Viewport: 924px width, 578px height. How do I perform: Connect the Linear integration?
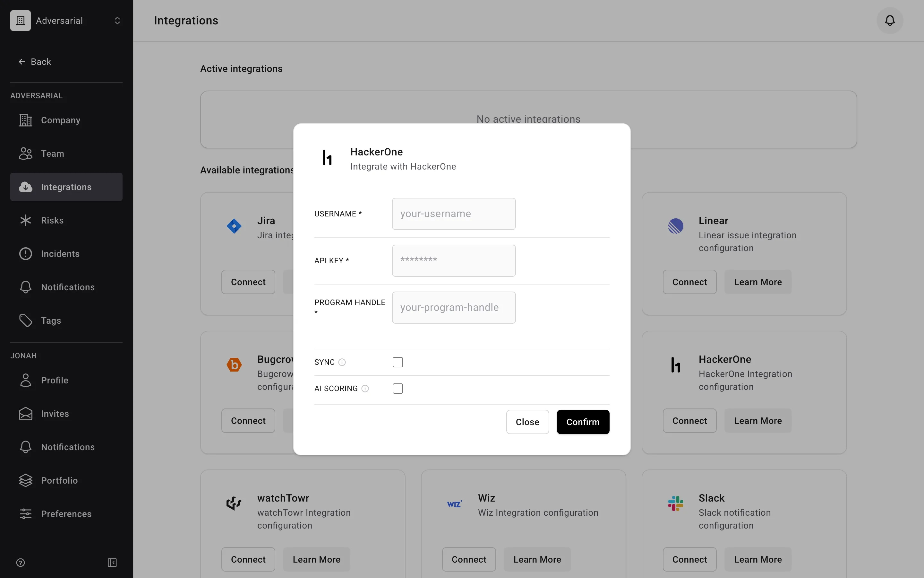point(689,282)
